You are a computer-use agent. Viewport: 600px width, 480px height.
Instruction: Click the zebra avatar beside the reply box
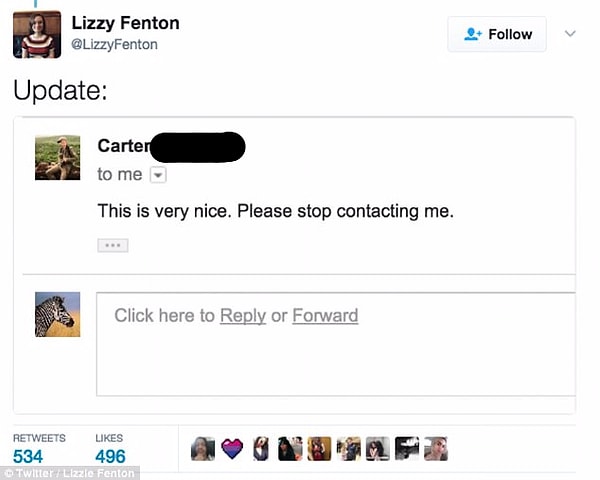[x=57, y=314]
